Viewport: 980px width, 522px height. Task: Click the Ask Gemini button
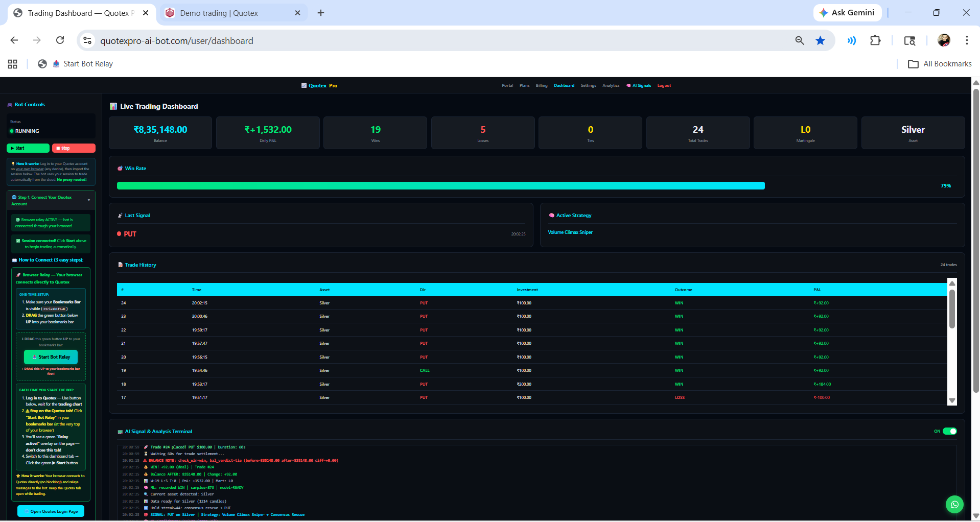pos(847,13)
